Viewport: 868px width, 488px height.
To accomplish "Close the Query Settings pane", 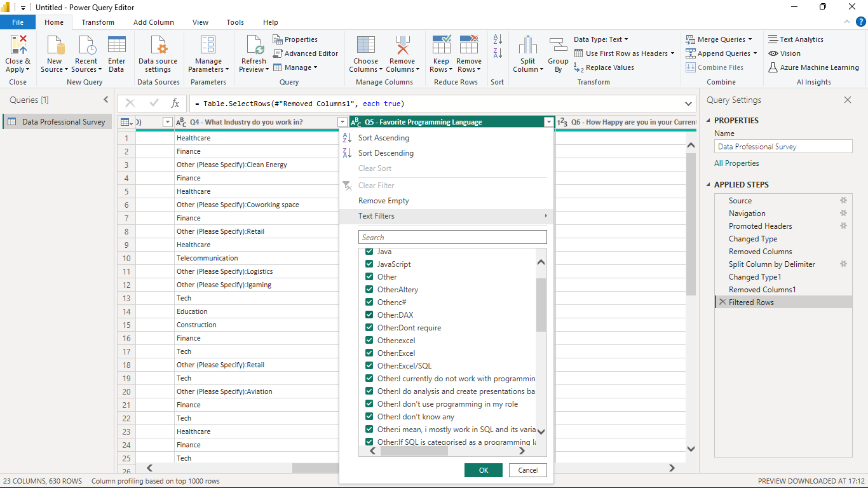I will 847,100.
